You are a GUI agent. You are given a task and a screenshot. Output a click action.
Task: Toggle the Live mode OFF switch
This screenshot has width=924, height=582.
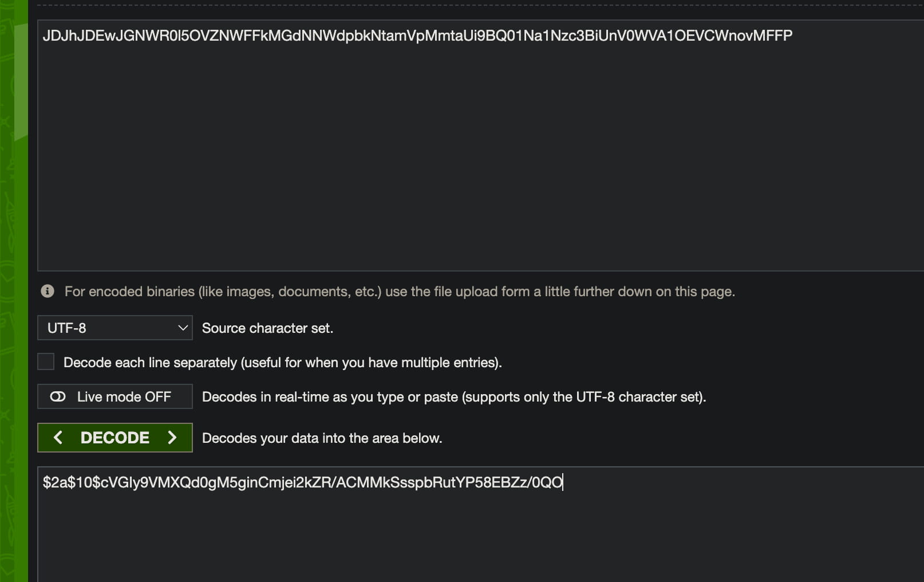click(x=114, y=396)
